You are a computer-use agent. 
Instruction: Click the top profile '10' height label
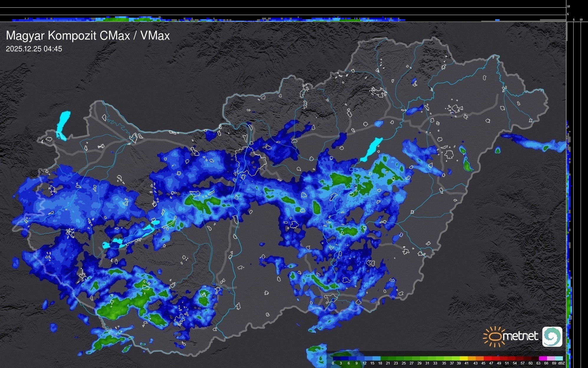(569, 6)
